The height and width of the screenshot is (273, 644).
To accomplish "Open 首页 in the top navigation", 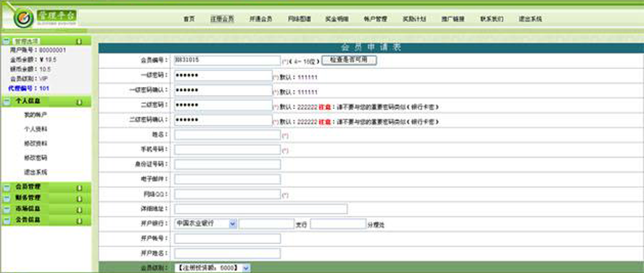I will [x=189, y=19].
